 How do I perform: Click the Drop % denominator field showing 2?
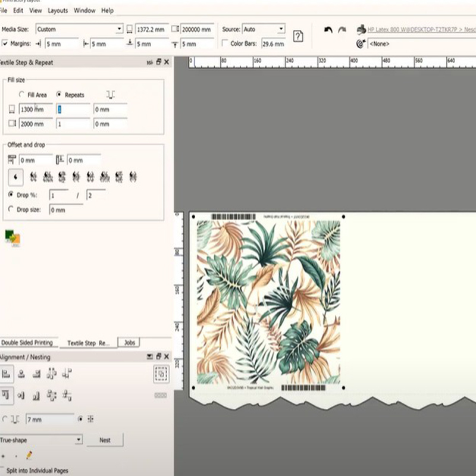96,195
